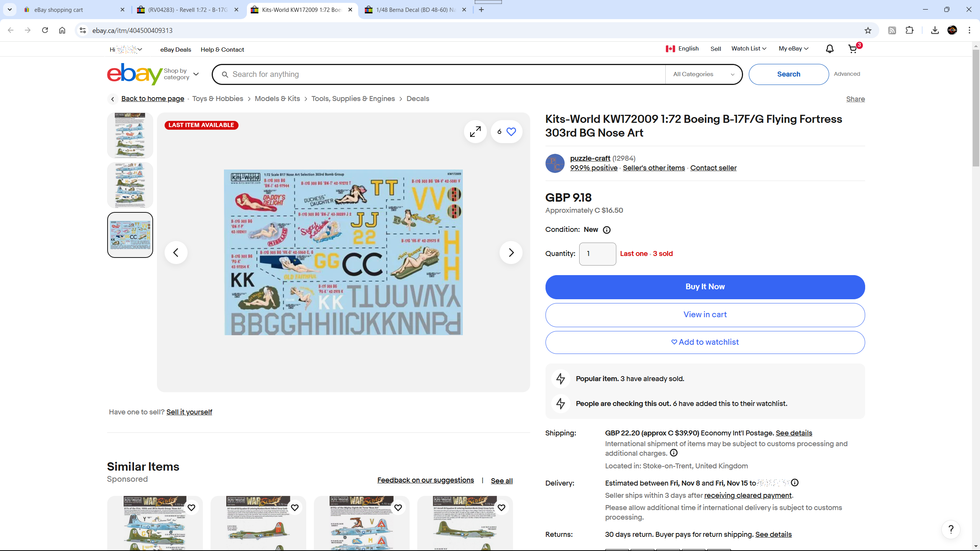
Task: Open Seller's other items
Action: pyautogui.click(x=654, y=168)
